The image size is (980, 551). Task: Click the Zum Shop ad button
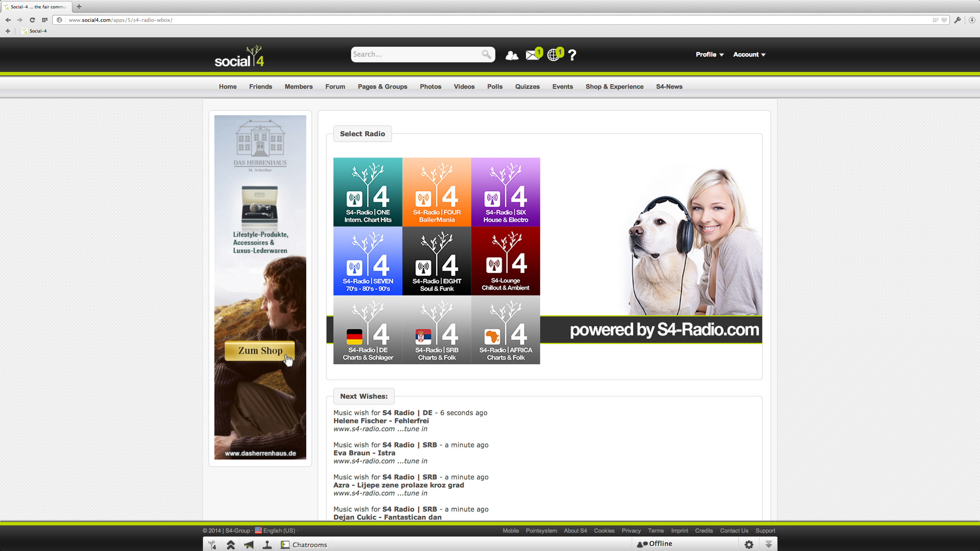pos(260,351)
